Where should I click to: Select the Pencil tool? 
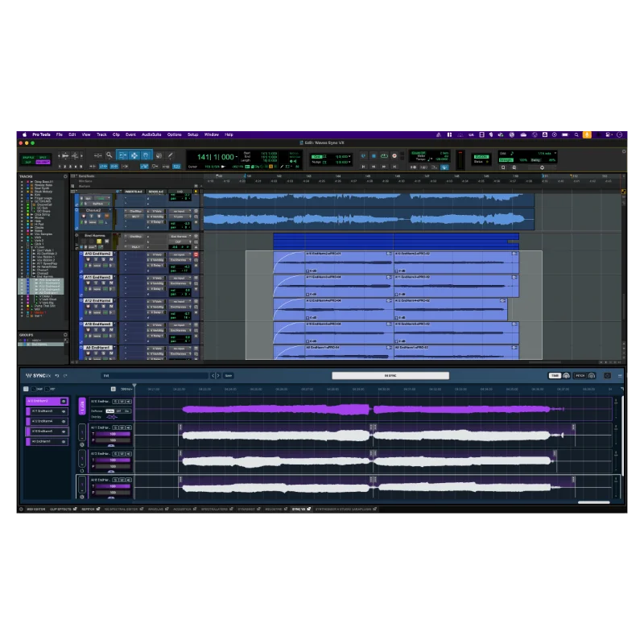coord(170,155)
